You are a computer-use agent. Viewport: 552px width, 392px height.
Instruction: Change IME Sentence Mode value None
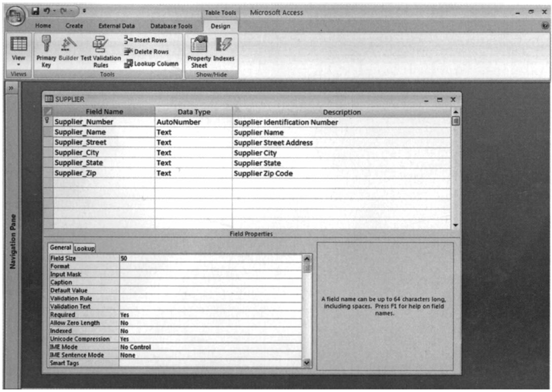click(210, 355)
